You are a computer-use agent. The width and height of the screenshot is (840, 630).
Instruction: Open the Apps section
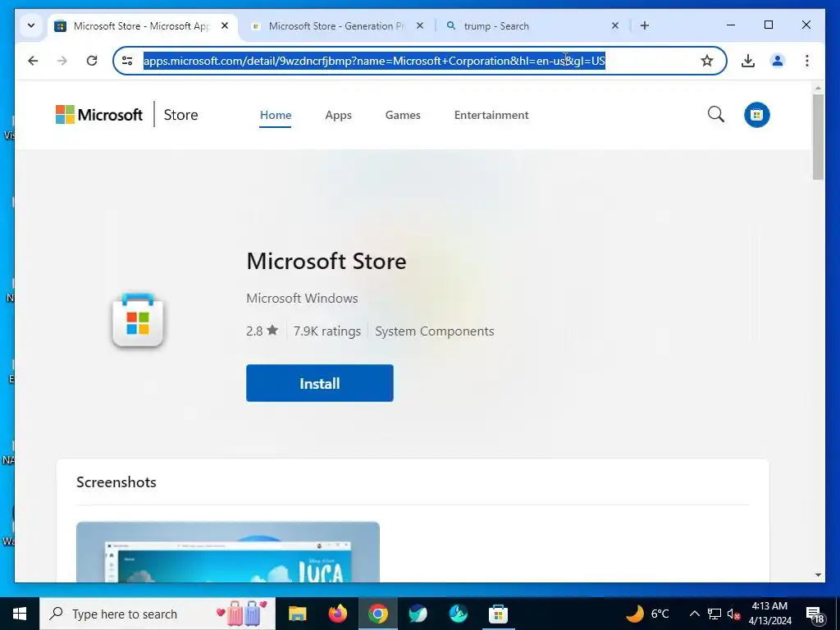(x=338, y=115)
